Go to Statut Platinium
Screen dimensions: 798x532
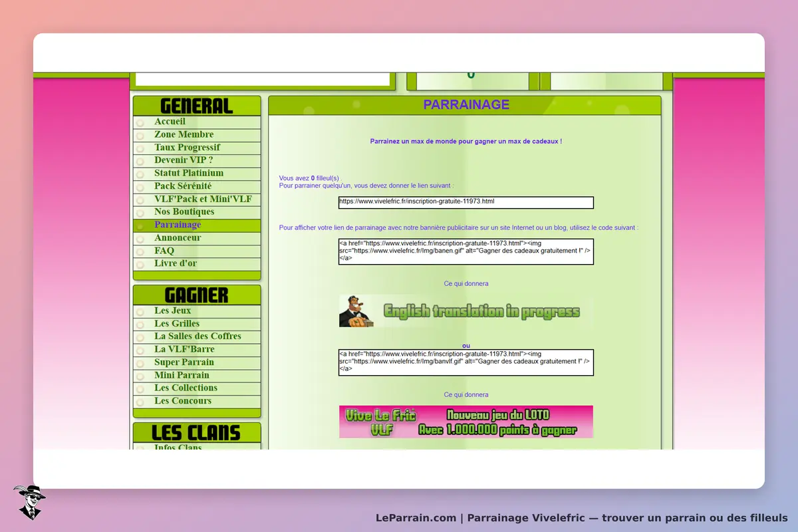[x=189, y=173]
